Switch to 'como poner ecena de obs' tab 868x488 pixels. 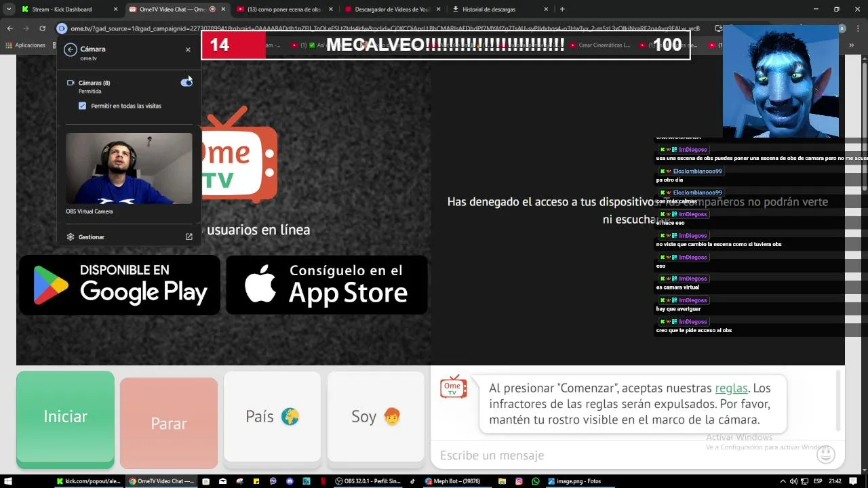[283, 9]
